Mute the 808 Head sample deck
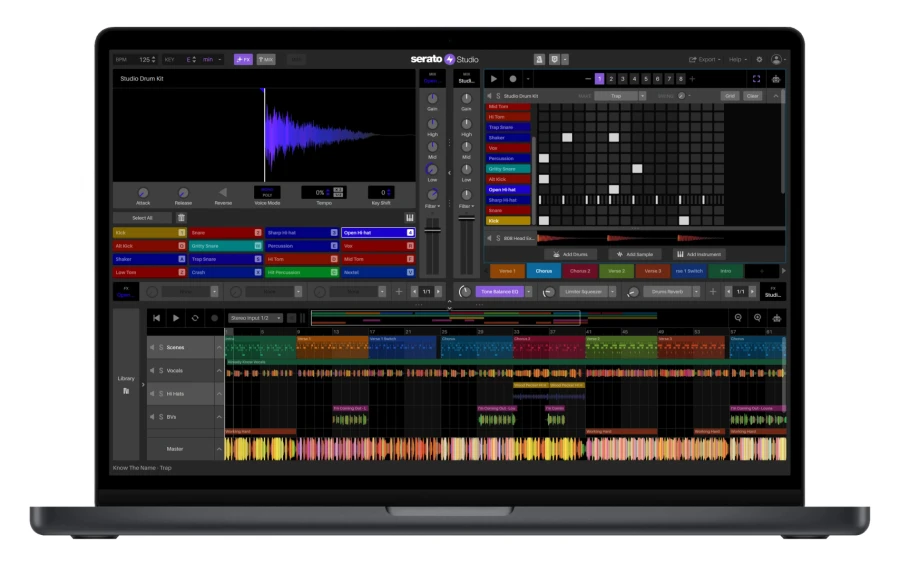 click(490, 238)
